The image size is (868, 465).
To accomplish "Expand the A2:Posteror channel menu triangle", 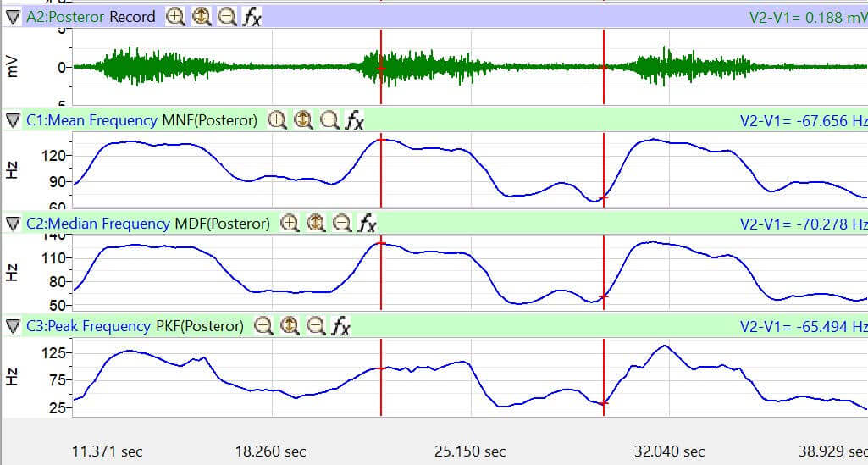I will point(12,17).
